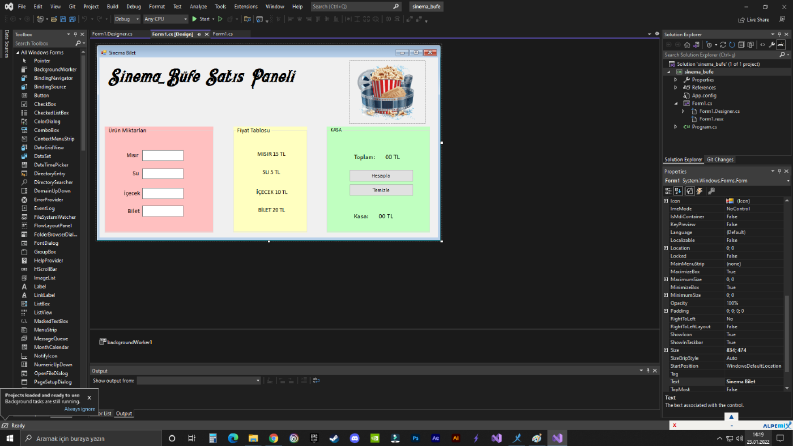Click Solution Explorer Refresh icon
The image size is (793, 446).
click(x=732, y=45)
